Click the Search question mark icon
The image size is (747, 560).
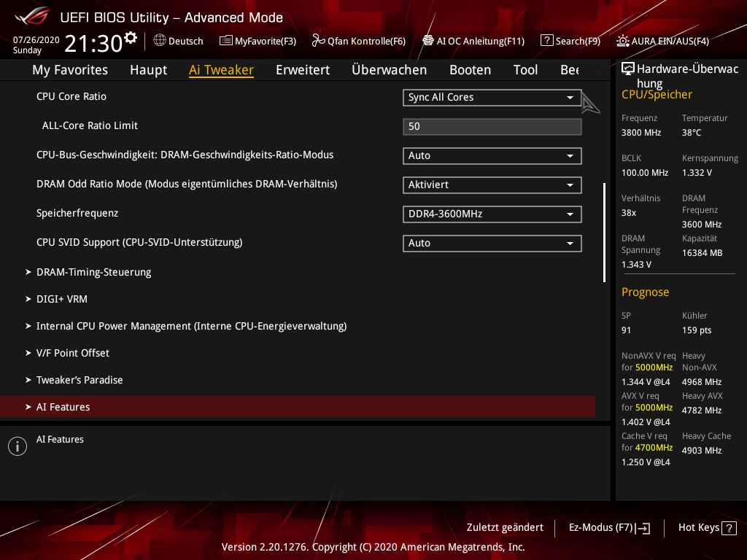(546, 41)
